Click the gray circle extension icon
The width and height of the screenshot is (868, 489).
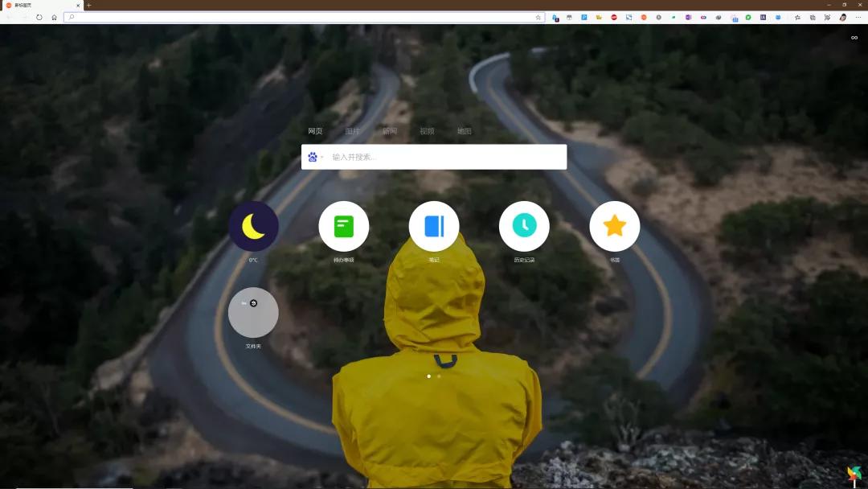click(659, 17)
